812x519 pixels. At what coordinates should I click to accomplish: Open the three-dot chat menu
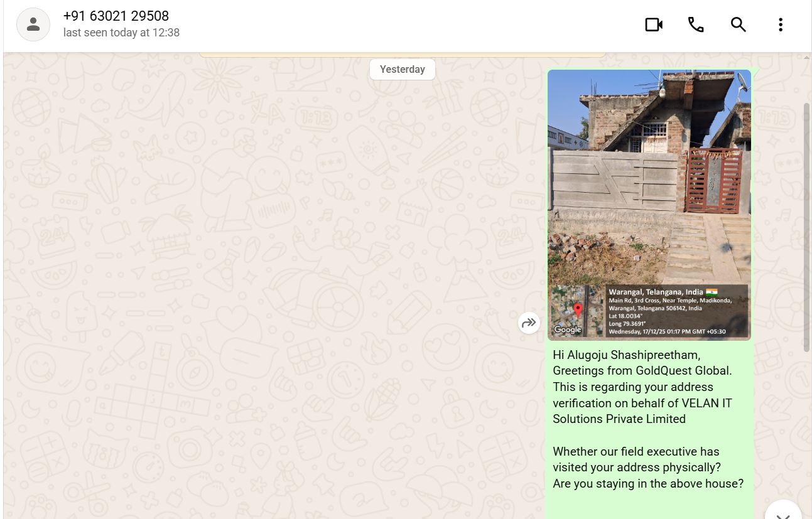[x=781, y=24]
